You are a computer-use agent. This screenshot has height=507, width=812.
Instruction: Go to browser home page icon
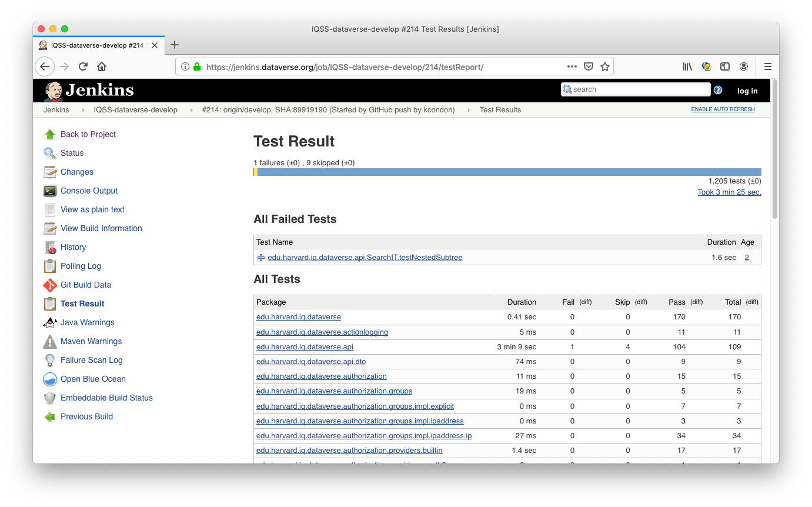pyautogui.click(x=102, y=66)
